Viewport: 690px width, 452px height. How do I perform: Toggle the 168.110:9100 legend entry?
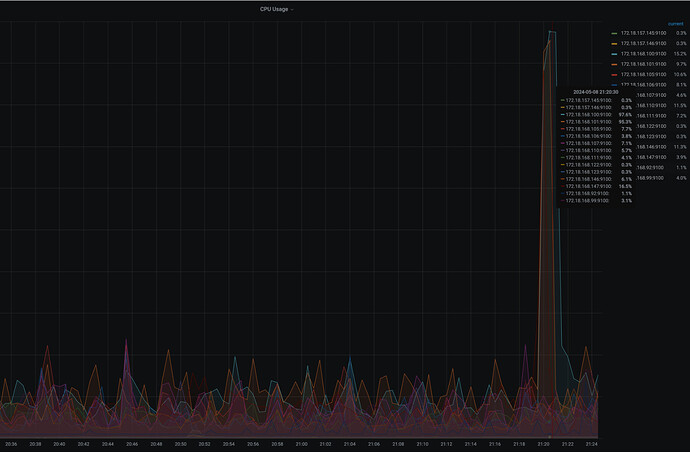(651, 106)
